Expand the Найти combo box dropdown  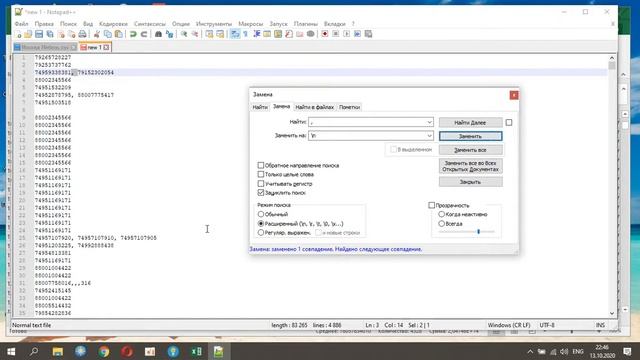click(x=429, y=122)
